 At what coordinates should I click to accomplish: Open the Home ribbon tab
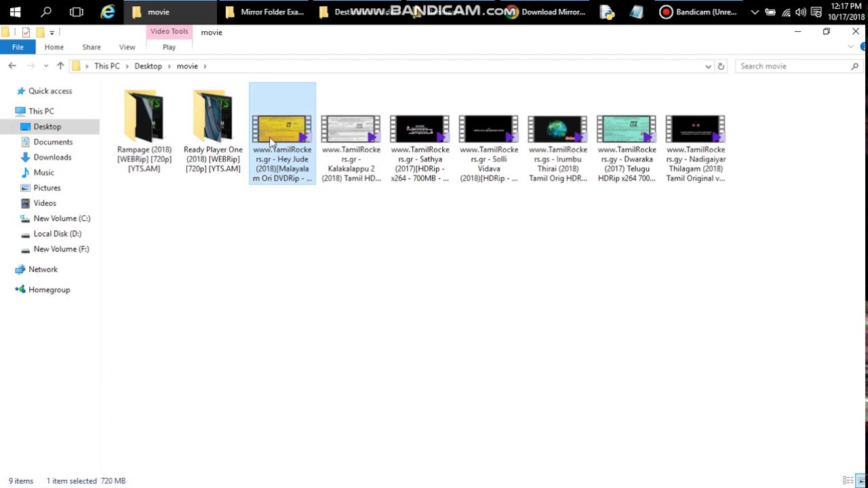coord(54,47)
